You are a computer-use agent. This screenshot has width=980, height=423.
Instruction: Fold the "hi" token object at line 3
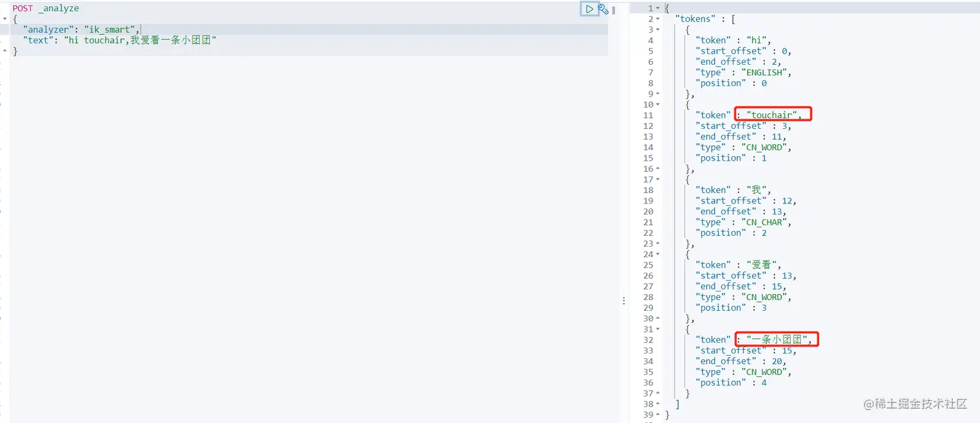tap(658, 30)
